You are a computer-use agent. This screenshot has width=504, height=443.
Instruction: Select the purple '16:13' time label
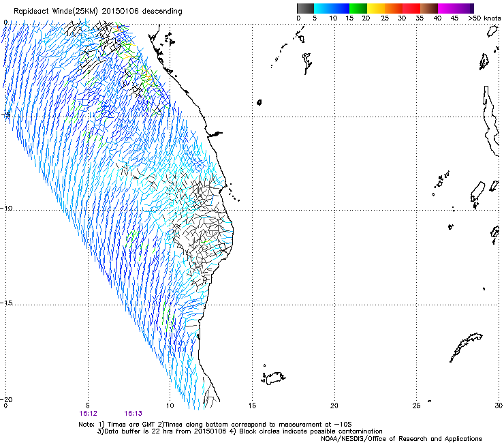[133, 414]
